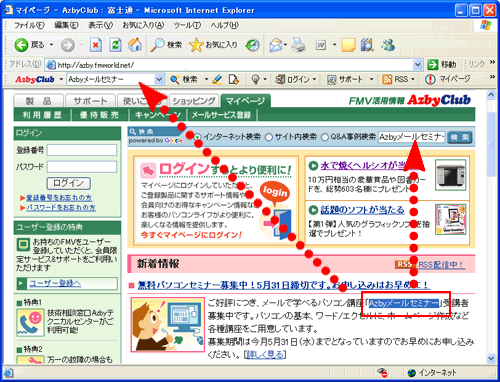Open the History clock icon

pyautogui.click(x=252, y=45)
